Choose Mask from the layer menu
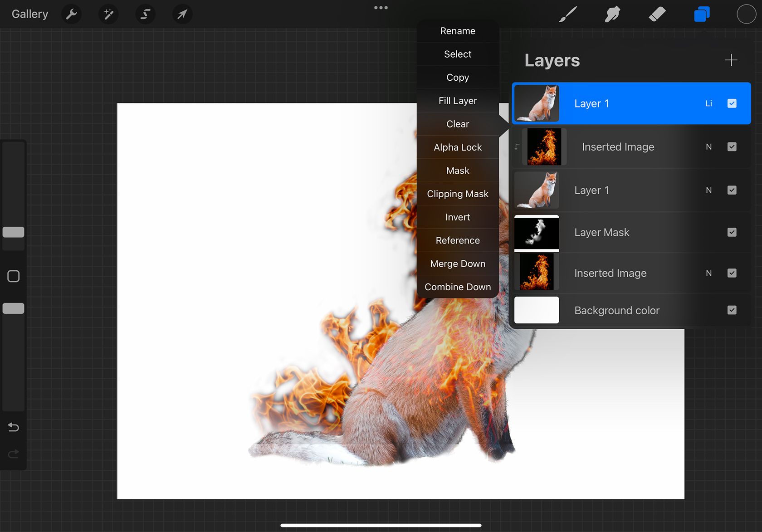This screenshot has width=762, height=532. tap(458, 171)
